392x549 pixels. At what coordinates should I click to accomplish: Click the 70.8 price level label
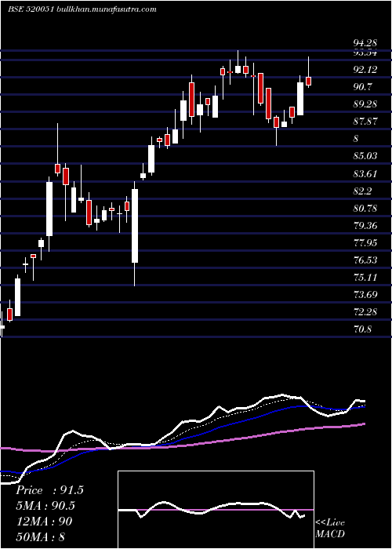362,329
